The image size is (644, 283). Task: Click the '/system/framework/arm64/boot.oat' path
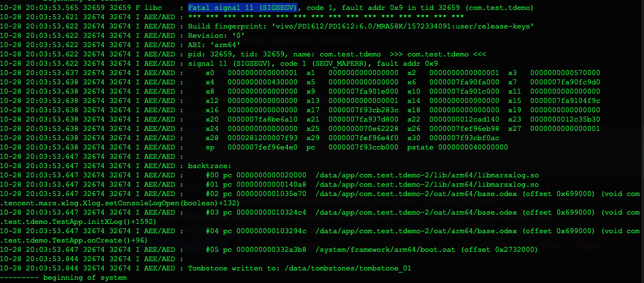[385, 250]
